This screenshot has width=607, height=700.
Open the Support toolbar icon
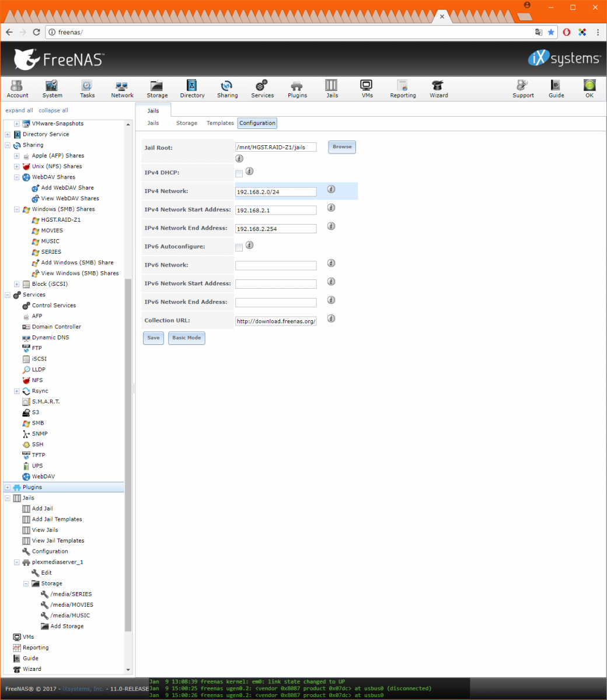523,89
